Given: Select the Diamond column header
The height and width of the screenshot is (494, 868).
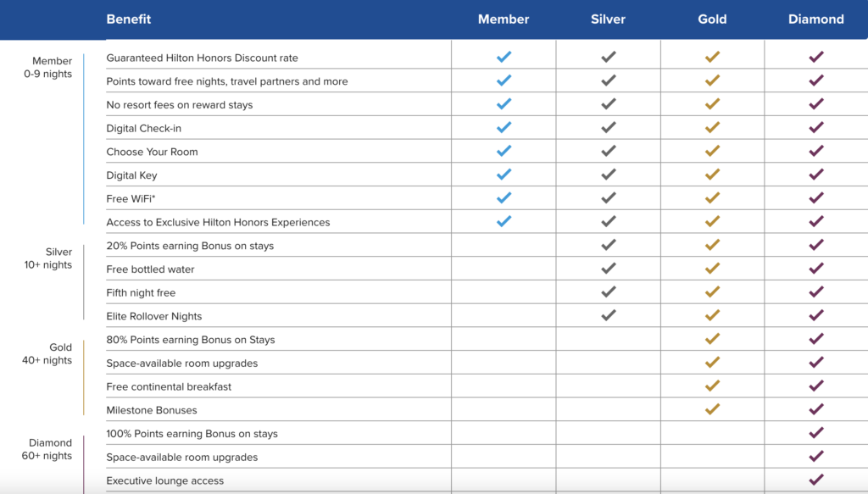Looking at the screenshot, I should (x=816, y=19).
